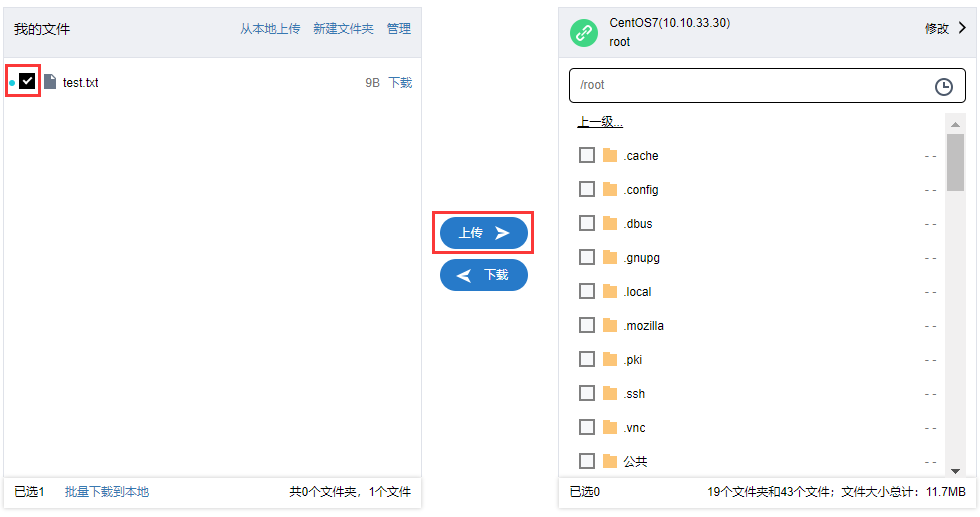
Task: Check the .config folder checkbox
Action: point(587,189)
